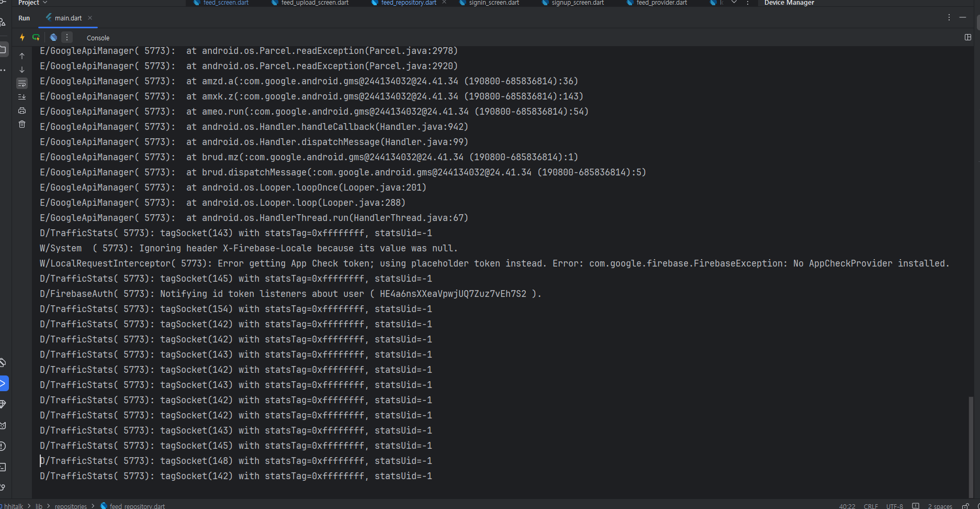Open more actions menu beside DevTools icon

click(x=67, y=37)
